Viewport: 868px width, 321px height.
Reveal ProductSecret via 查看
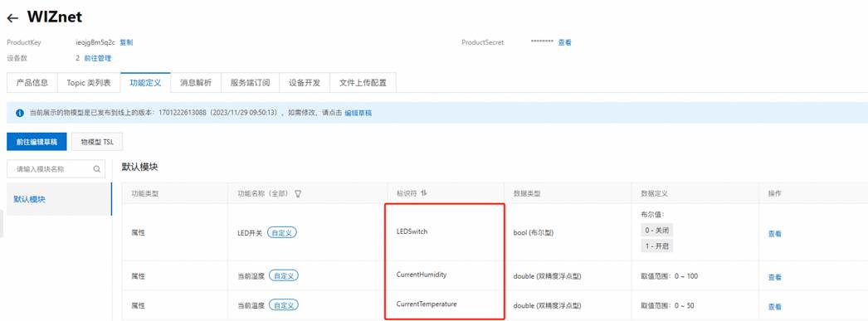[x=564, y=42]
